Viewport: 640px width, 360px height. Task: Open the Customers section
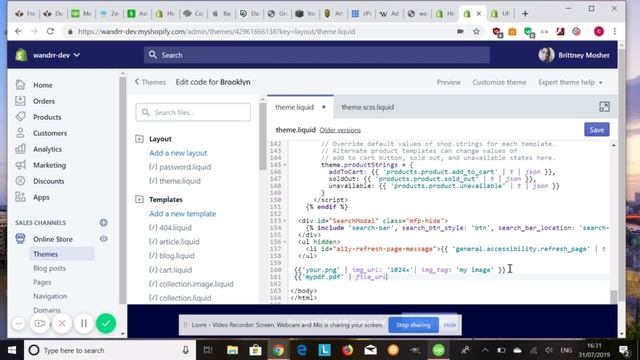[x=50, y=133]
